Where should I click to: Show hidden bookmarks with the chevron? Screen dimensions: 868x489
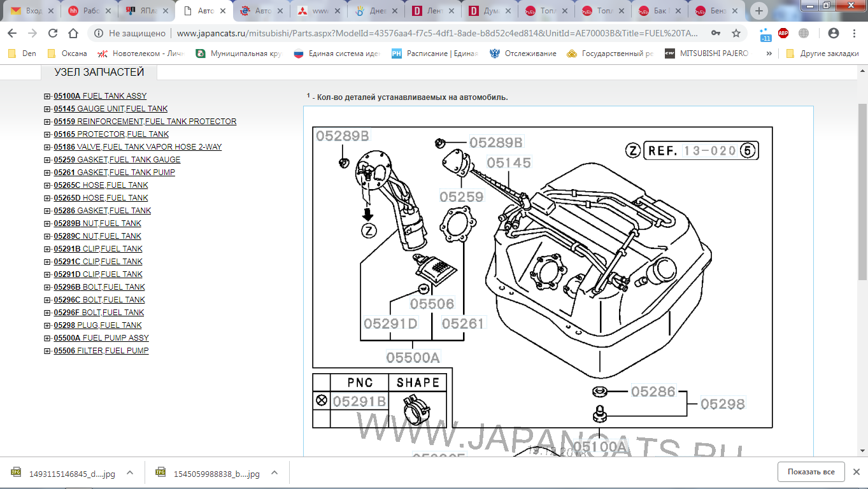(x=769, y=53)
